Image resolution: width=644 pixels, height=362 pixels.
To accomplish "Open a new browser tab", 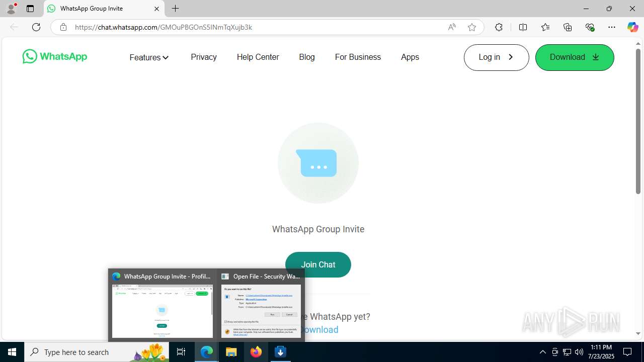I will pos(175,9).
